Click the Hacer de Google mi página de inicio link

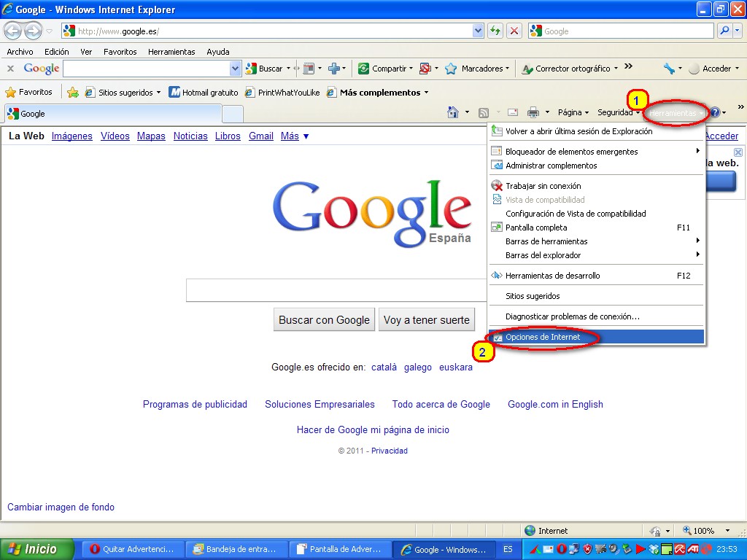[x=373, y=430]
